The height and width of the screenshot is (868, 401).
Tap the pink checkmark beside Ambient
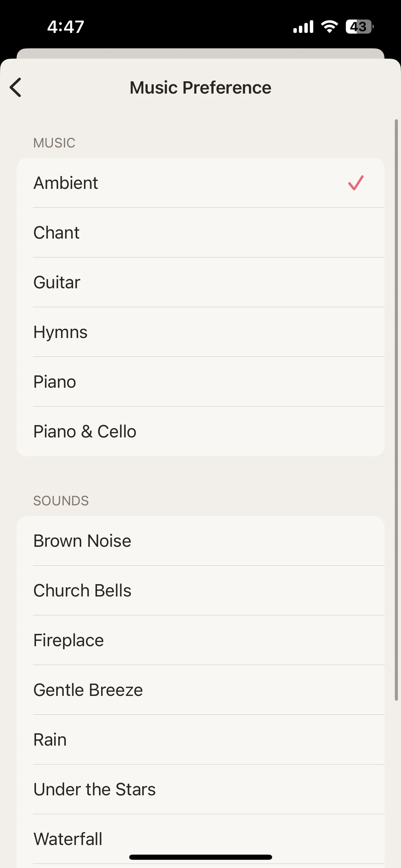[x=356, y=183]
